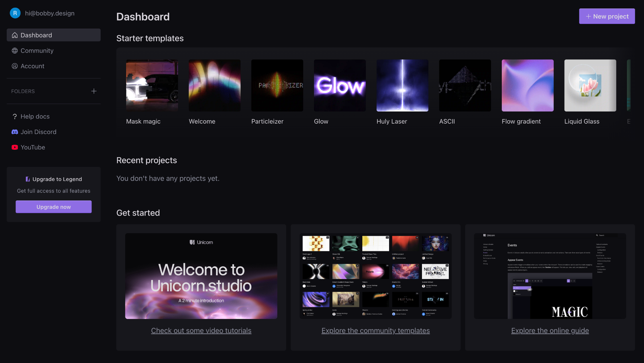Screen dimensions: 644x363
Task: Open the Liquid Glass starter template
Action: 590,85
